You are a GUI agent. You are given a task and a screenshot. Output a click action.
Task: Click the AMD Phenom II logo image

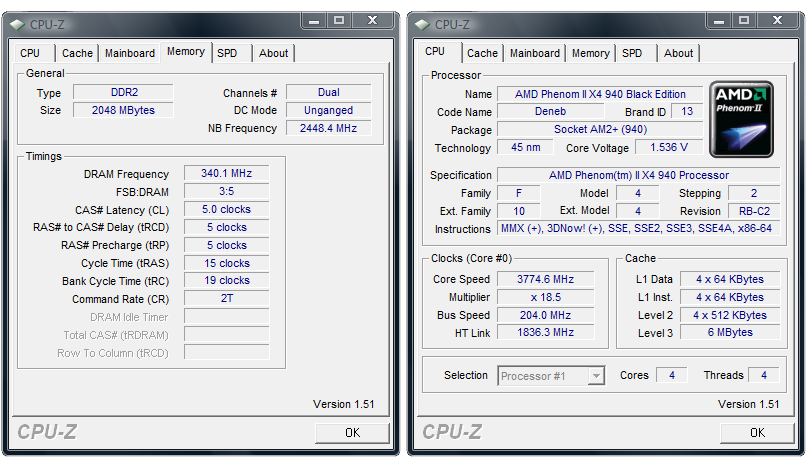click(741, 119)
